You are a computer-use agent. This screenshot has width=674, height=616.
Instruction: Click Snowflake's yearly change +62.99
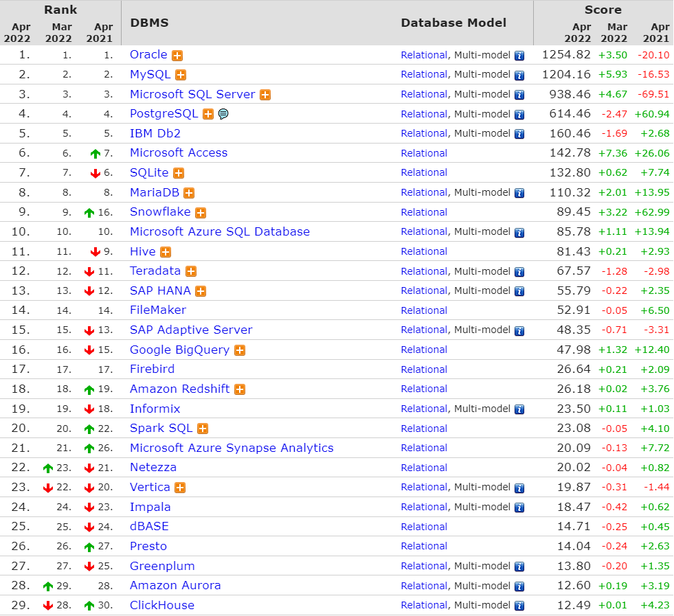(x=651, y=212)
